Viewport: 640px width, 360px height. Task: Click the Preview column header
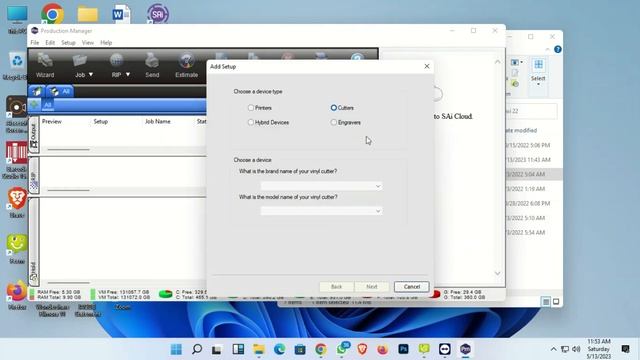coord(52,122)
